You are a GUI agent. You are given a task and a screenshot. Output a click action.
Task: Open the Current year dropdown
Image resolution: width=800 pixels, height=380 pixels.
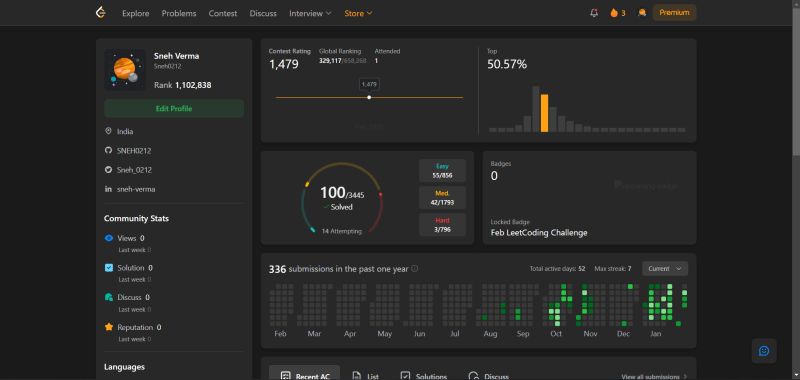tap(665, 268)
